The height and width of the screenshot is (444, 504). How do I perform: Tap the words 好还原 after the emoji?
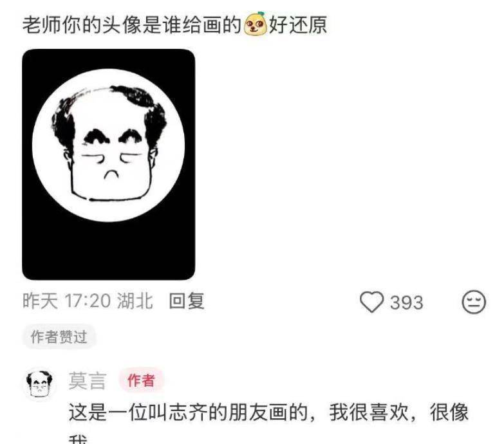298,24
